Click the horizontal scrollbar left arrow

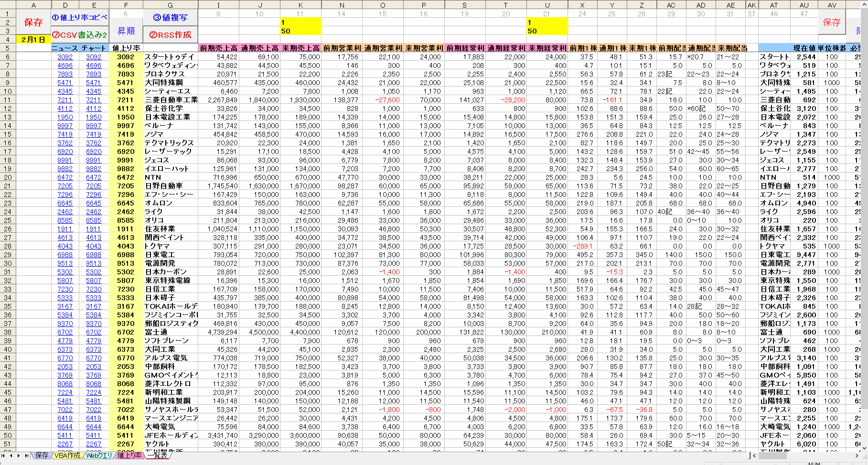pyautogui.click(x=755, y=455)
